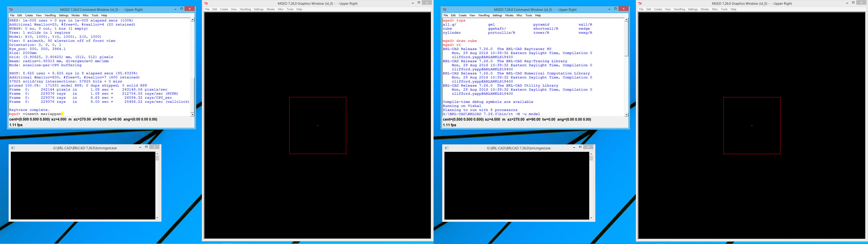Open Help menu in Command Window listing tops
The height and width of the screenshot is (244, 868).
coord(538,15)
